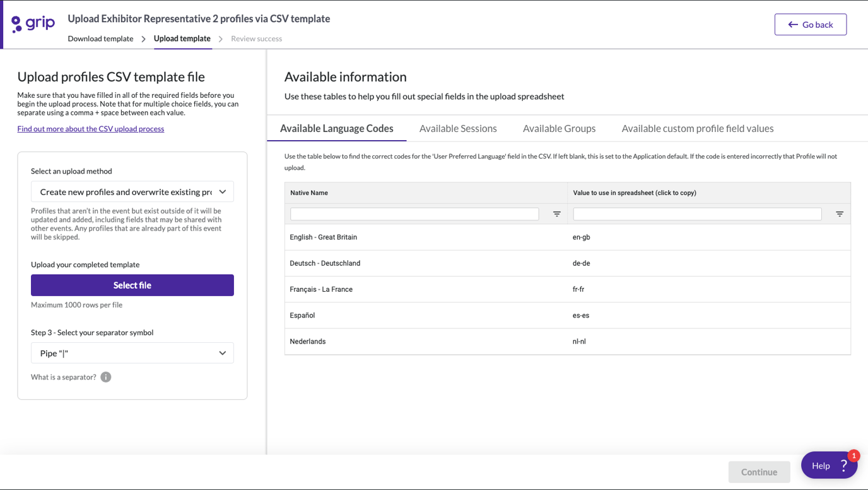Click the Help question mark icon
This screenshot has width=868, height=490.
click(843, 465)
